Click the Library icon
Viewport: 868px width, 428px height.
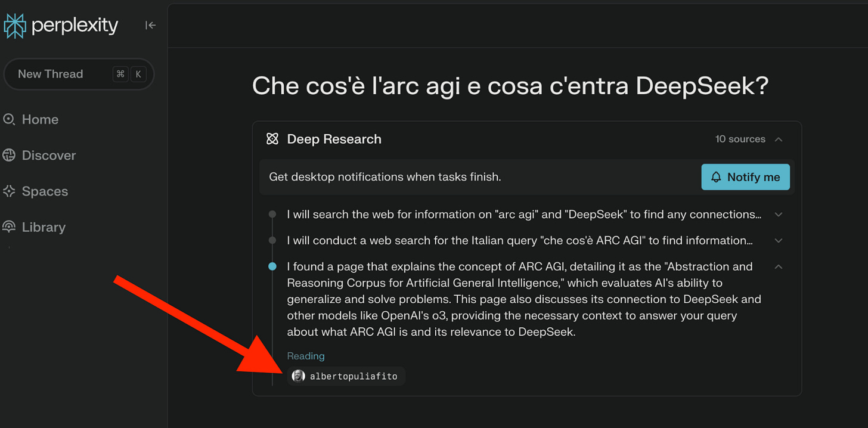(9, 227)
